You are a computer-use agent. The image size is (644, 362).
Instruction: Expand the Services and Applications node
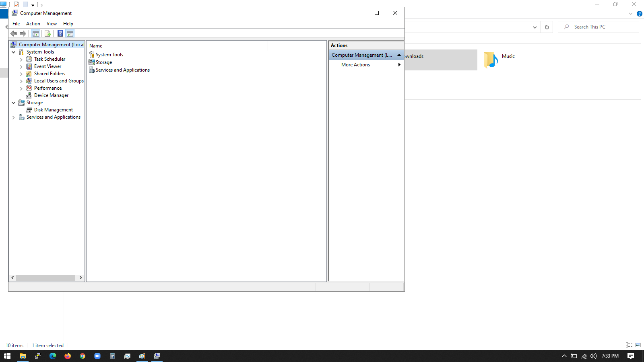[14, 117]
